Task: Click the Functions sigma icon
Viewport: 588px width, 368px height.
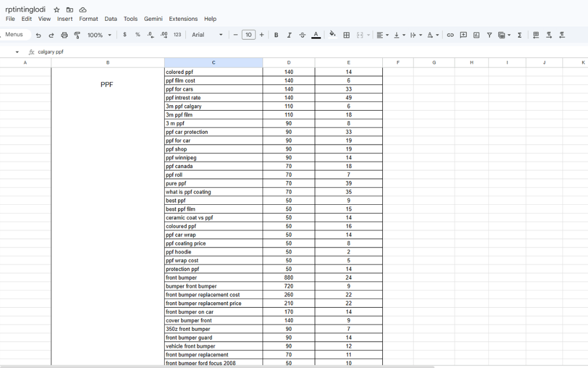Action: pos(520,35)
